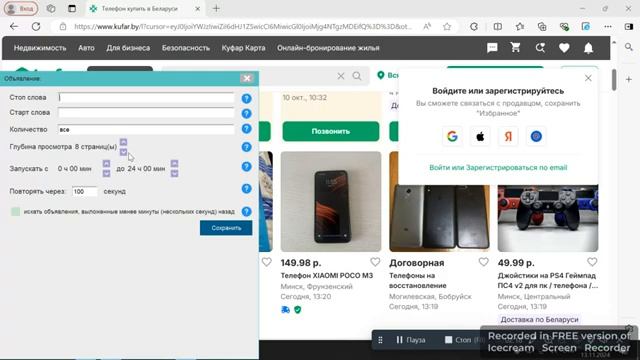Image resolution: width=640 pixels, height=360 pixels.
Task: Favorite the Телефоны на восстановление listing
Action: pyautogui.click(x=483, y=262)
